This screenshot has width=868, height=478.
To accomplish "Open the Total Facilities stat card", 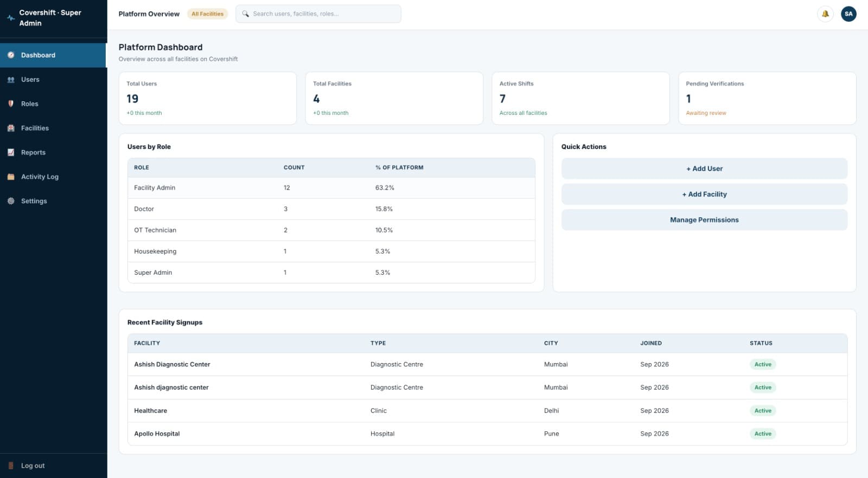I will (394, 98).
